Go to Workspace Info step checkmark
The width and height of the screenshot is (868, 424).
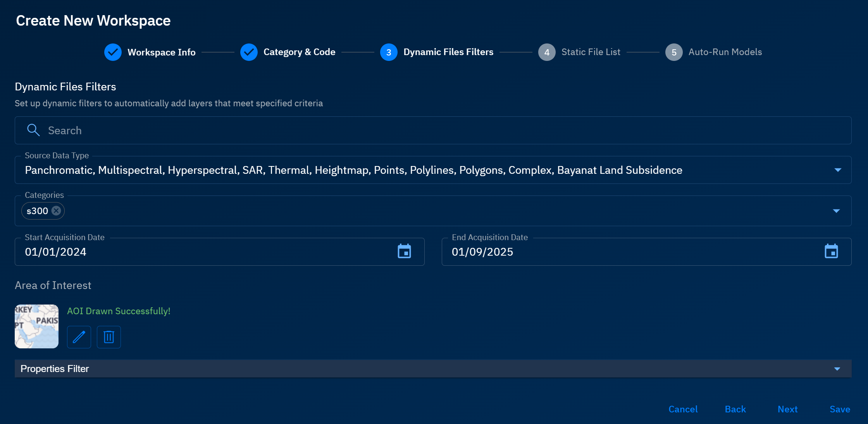[113, 52]
